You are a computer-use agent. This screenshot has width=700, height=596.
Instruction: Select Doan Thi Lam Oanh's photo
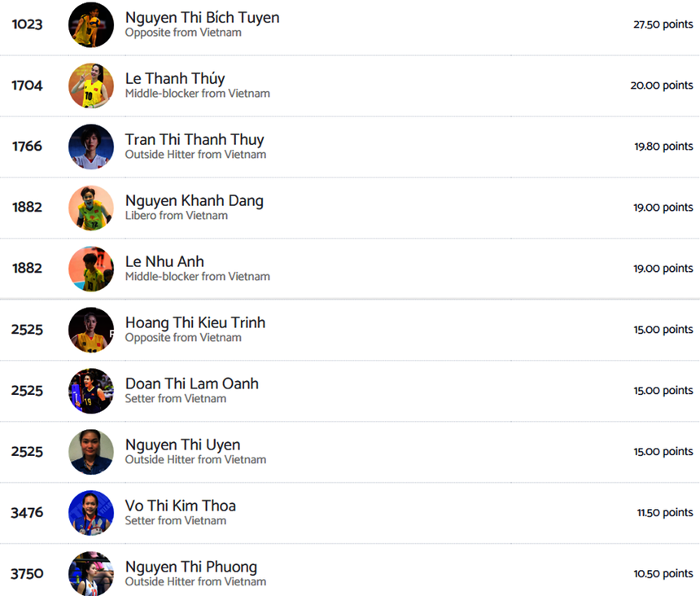[x=91, y=391]
